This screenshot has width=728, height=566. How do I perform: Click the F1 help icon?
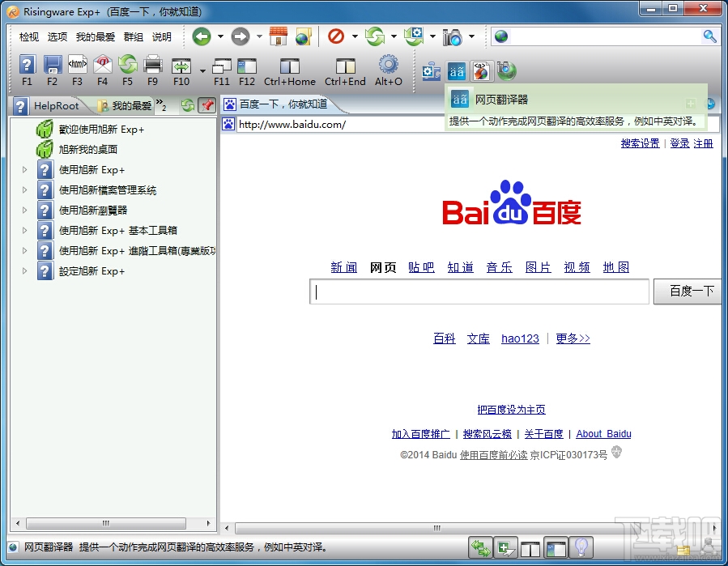click(28, 65)
